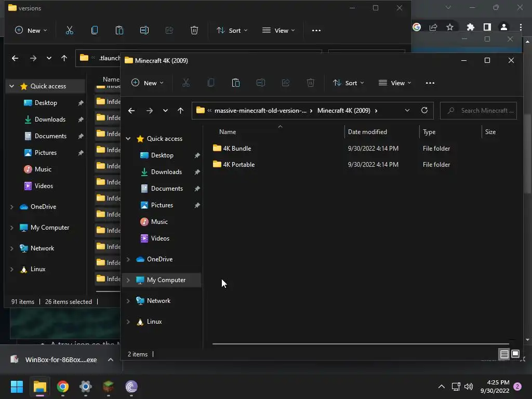Open notification center badge
532x399 pixels.
(517, 387)
